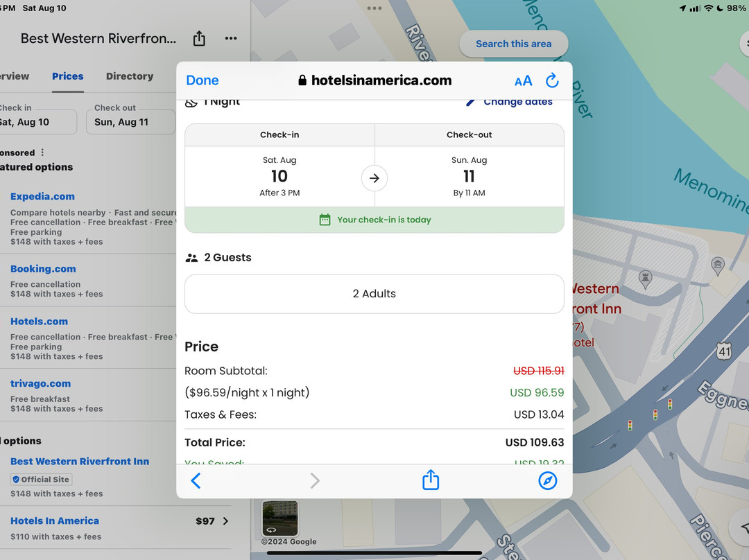Reload the page with the refresh icon
Image resolution: width=749 pixels, height=560 pixels.
[x=552, y=80]
